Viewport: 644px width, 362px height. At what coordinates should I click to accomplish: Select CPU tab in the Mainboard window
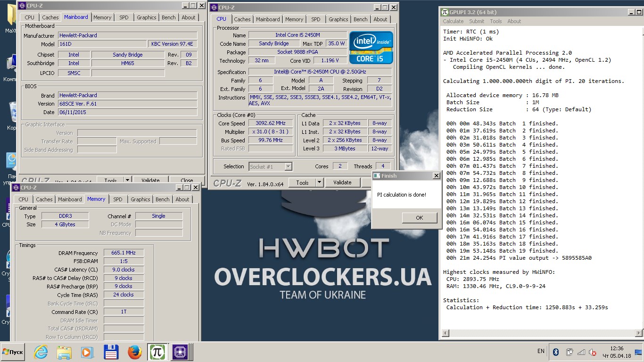coord(30,17)
